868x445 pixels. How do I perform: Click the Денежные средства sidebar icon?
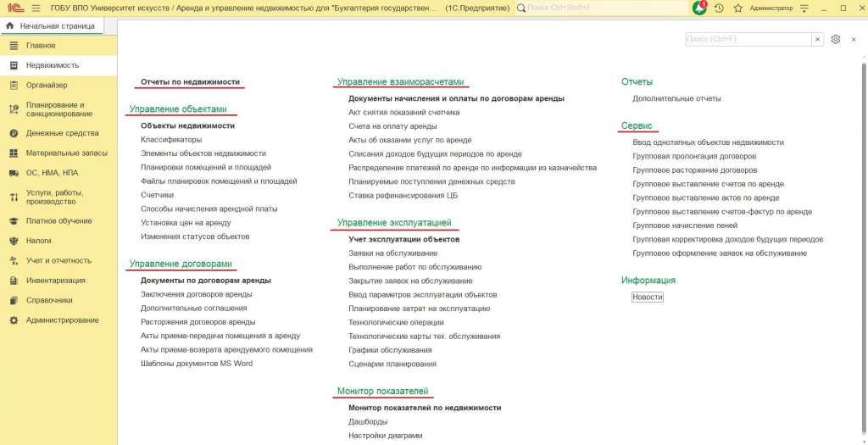pos(14,133)
